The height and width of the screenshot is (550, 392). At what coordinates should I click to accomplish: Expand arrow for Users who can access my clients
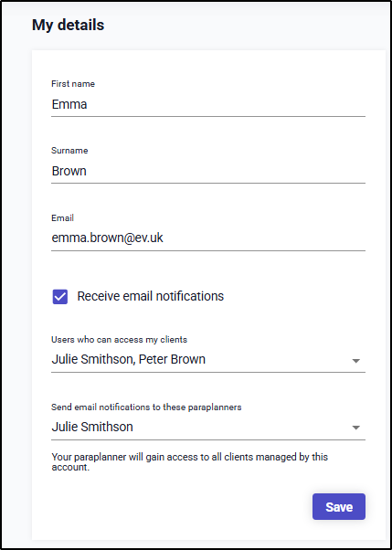coord(355,361)
